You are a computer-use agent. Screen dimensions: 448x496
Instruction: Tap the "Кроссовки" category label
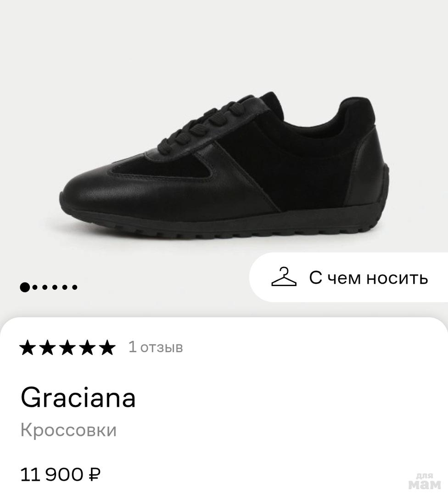(x=68, y=430)
